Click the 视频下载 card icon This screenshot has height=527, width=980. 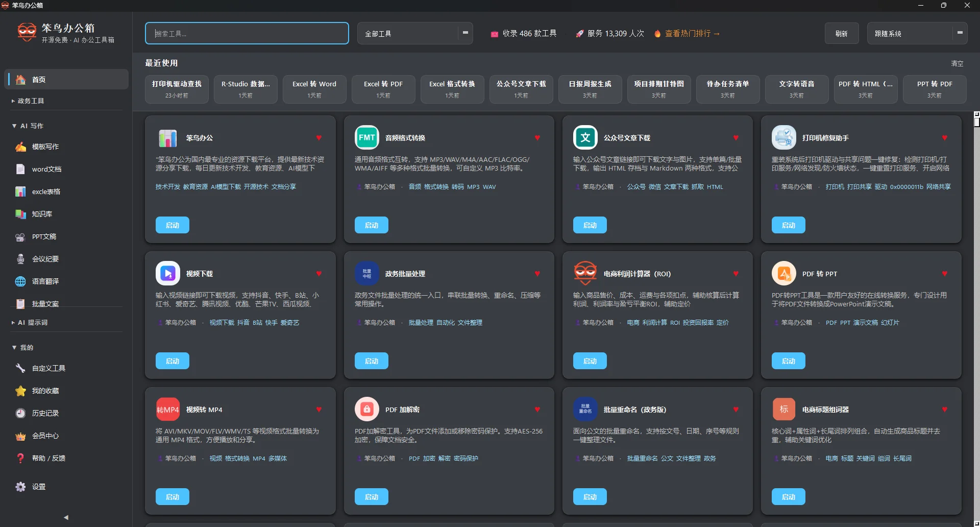pos(168,273)
